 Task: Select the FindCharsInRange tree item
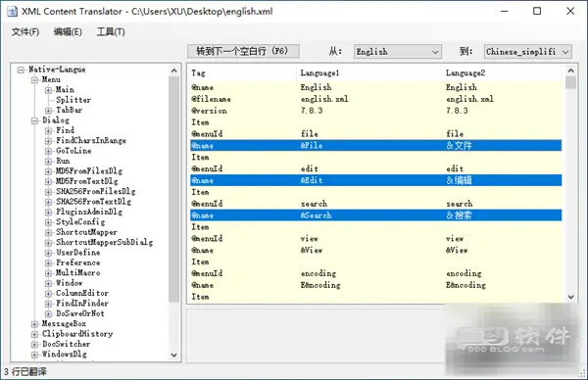91,140
